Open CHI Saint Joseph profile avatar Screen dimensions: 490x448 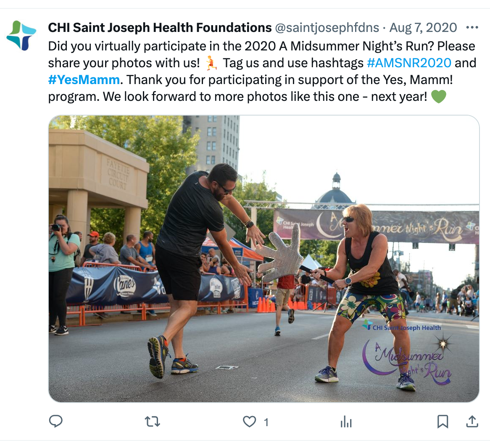click(21, 36)
